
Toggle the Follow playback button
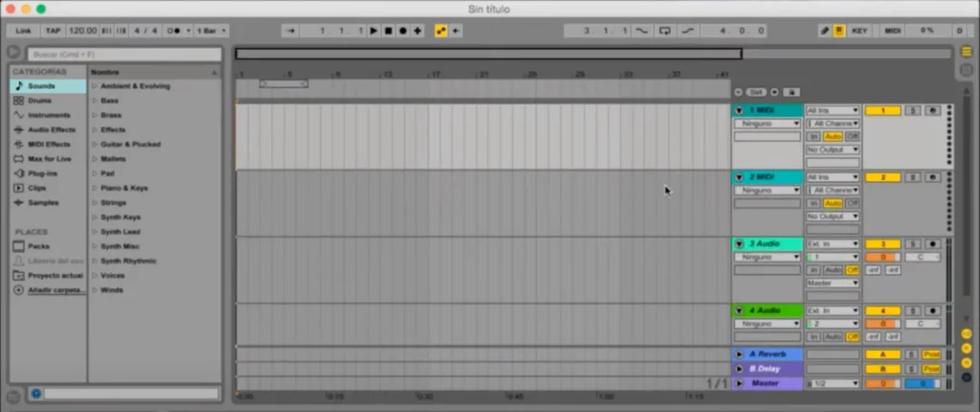click(x=288, y=31)
